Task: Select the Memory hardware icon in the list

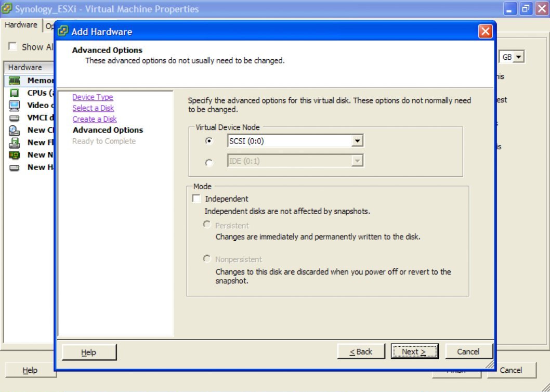Action: [x=15, y=81]
